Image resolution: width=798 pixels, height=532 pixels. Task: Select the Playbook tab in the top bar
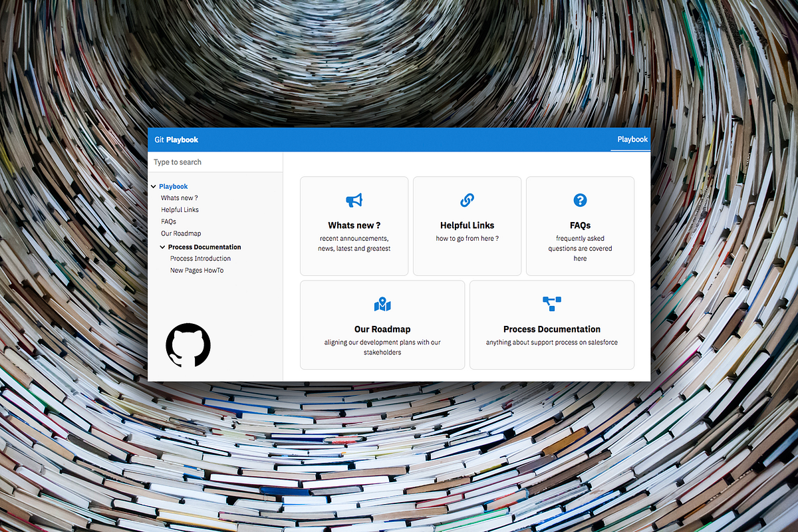(631, 140)
